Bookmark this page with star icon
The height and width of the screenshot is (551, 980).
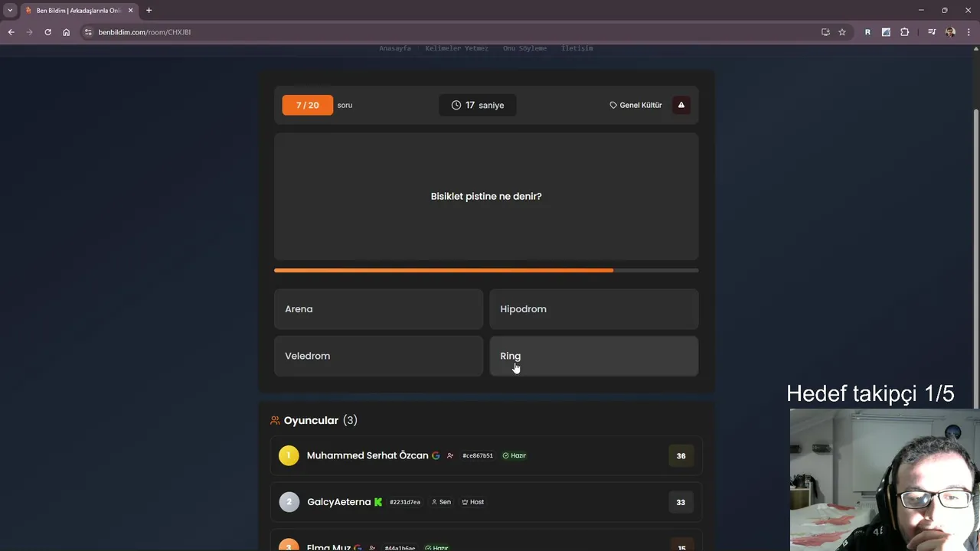842,32
